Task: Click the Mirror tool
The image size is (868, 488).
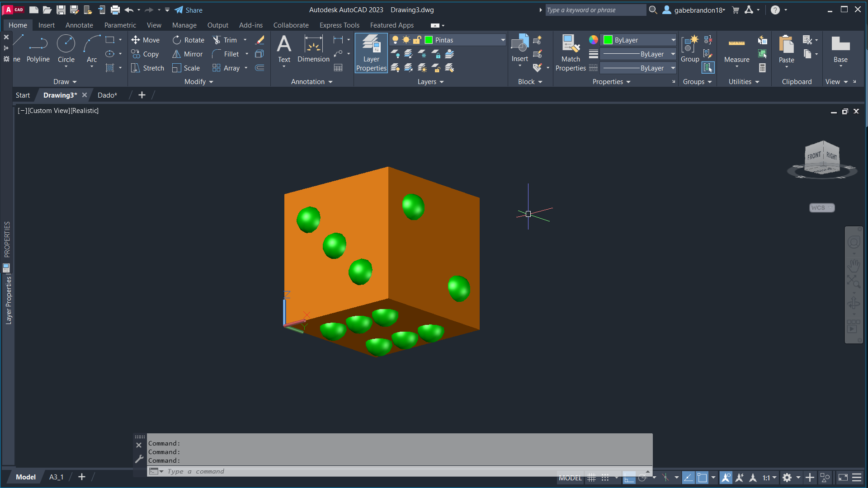Action: (187, 54)
